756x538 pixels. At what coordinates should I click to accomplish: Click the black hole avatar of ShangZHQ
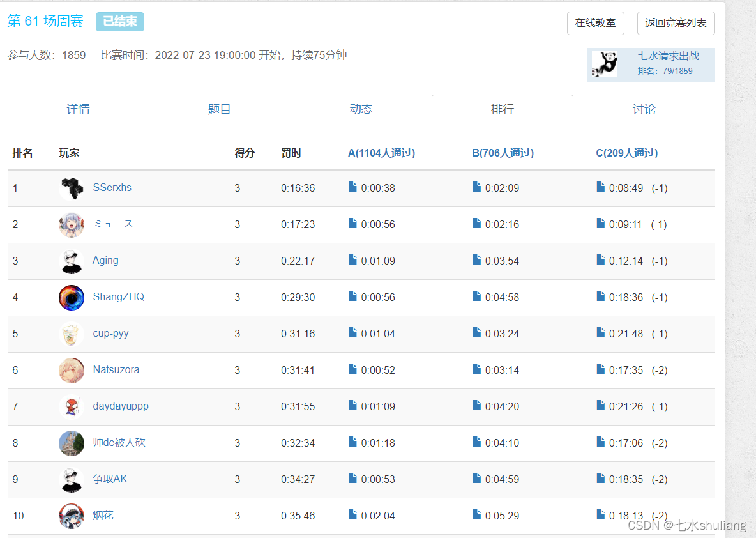point(72,297)
